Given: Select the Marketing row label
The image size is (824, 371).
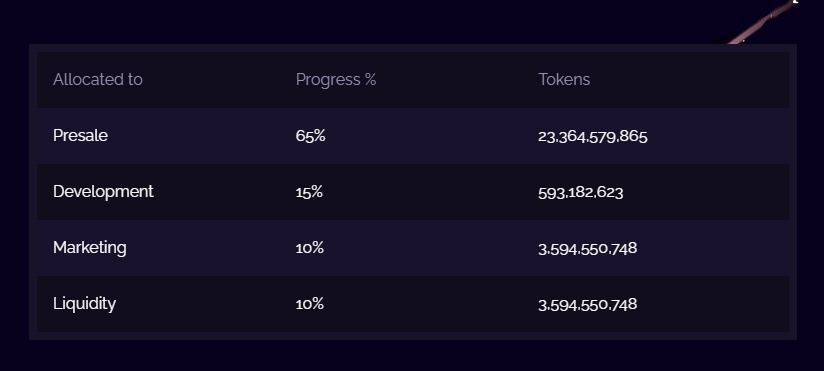Looking at the screenshot, I should [x=90, y=248].
